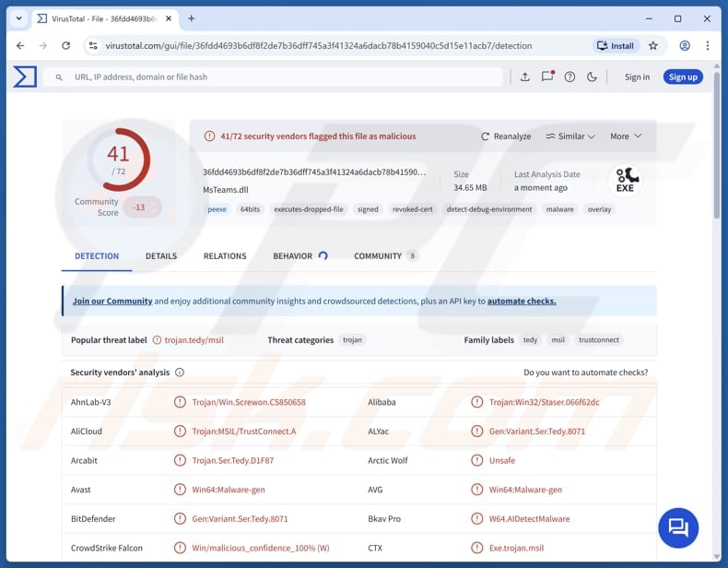728x568 pixels.
Task: Click the 41/72 detection score gauge
Action: (119, 160)
